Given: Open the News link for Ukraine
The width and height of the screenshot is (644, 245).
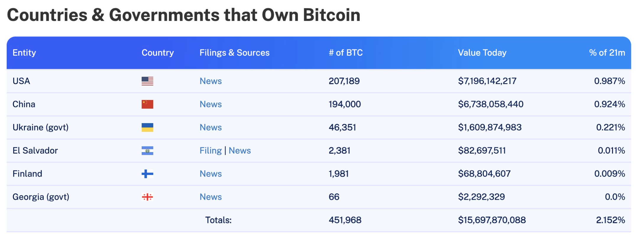Looking at the screenshot, I should tap(211, 127).
